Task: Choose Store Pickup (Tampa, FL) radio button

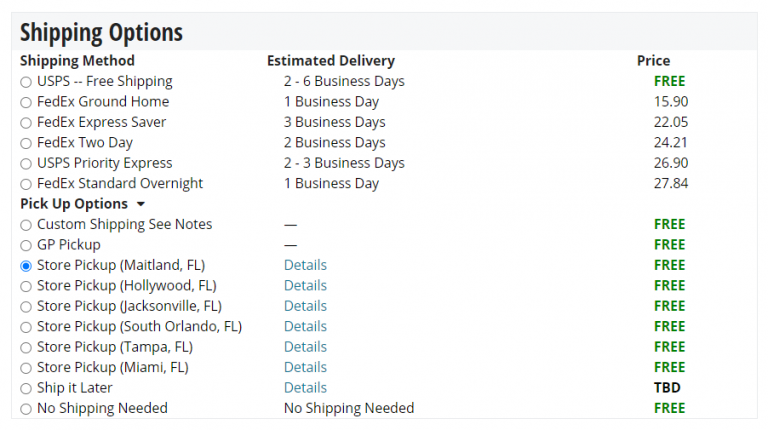Action: [x=26, y=348]
